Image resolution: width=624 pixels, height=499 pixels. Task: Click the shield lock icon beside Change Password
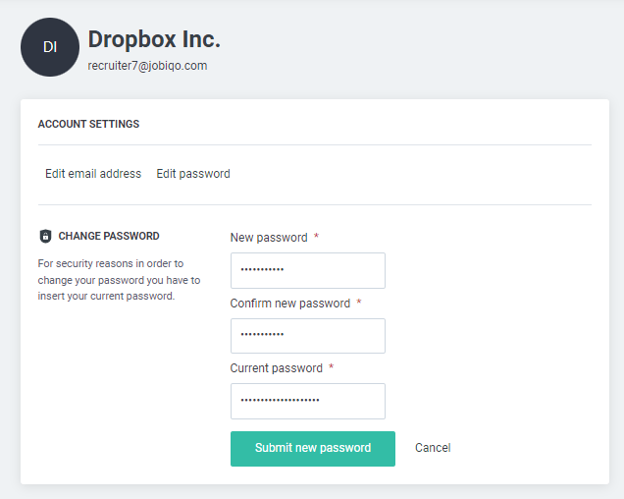tap(45, 236)
